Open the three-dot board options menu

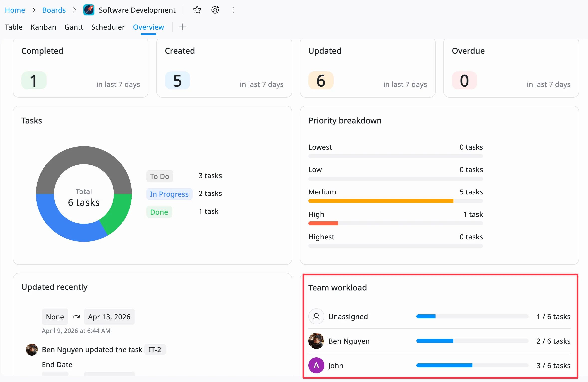coord(233,10)
